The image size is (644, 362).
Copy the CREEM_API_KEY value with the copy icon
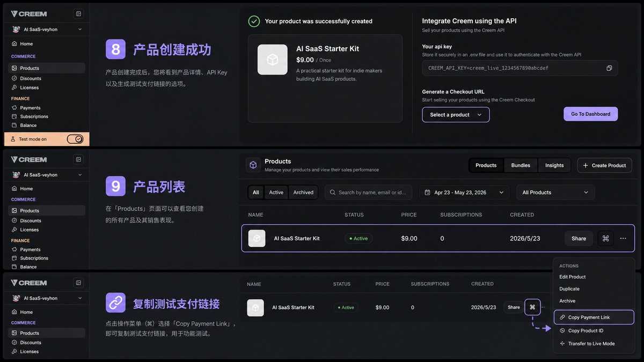[609, 68]
